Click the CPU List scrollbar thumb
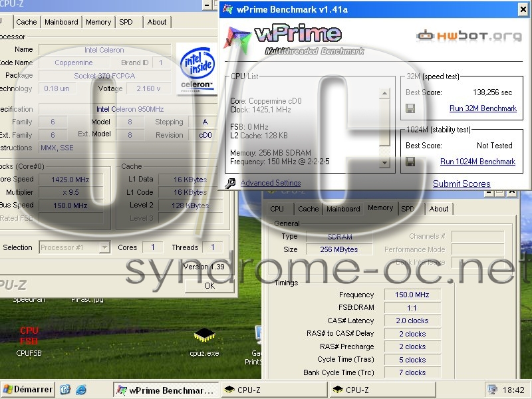Viewport: 532px width, 399px height. click(384, 123)
